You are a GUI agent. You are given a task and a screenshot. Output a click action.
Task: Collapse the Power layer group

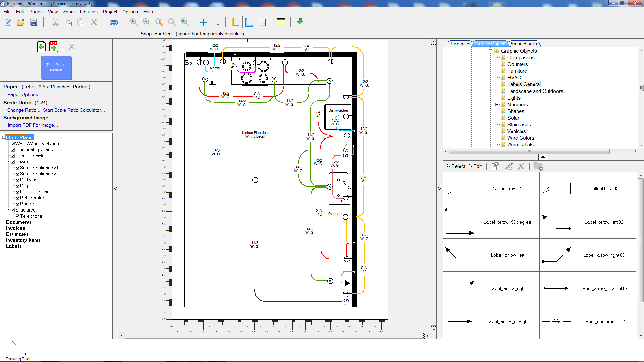click(x=9, y=162)
